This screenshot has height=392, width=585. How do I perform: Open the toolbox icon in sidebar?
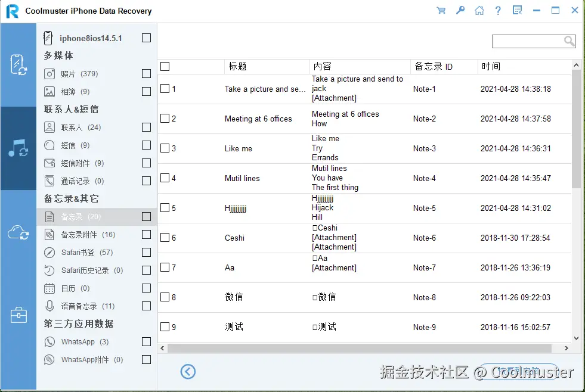pos(18,316)
